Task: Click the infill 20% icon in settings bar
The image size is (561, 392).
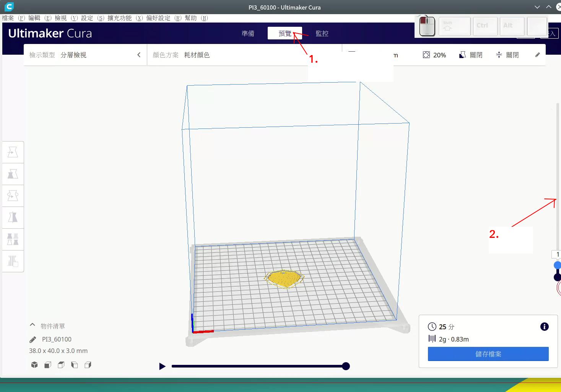Action: click(x=426, y=55)
